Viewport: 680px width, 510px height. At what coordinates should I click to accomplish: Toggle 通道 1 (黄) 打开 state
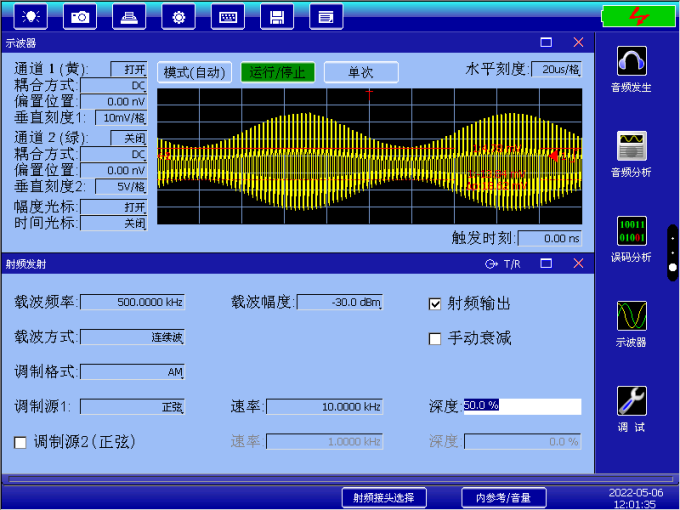coord(129,69)
